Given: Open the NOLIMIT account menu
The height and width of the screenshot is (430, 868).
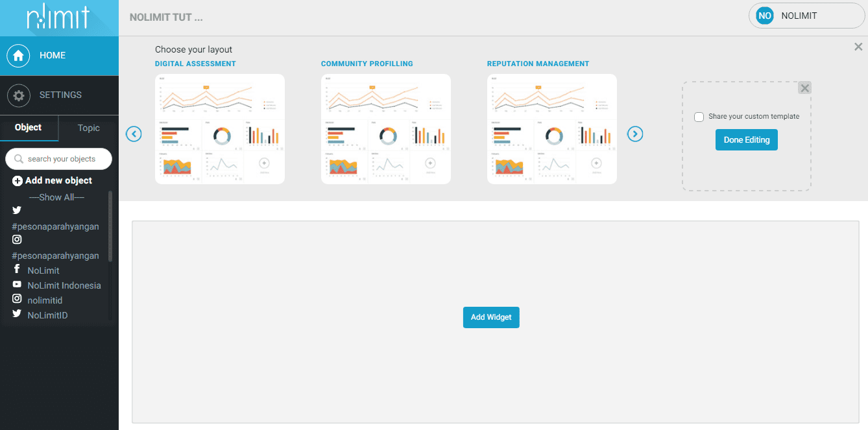Looking at the screenshot, I should point(807,16).
